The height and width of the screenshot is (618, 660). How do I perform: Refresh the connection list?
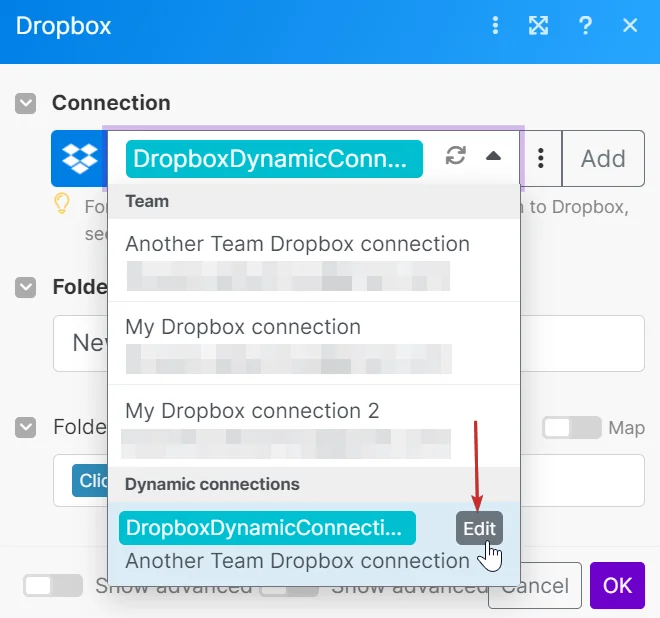(456, 155)
